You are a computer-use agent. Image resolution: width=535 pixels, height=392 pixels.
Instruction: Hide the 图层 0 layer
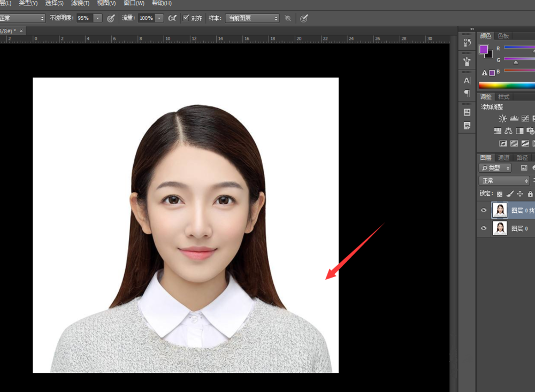[484, 228]
